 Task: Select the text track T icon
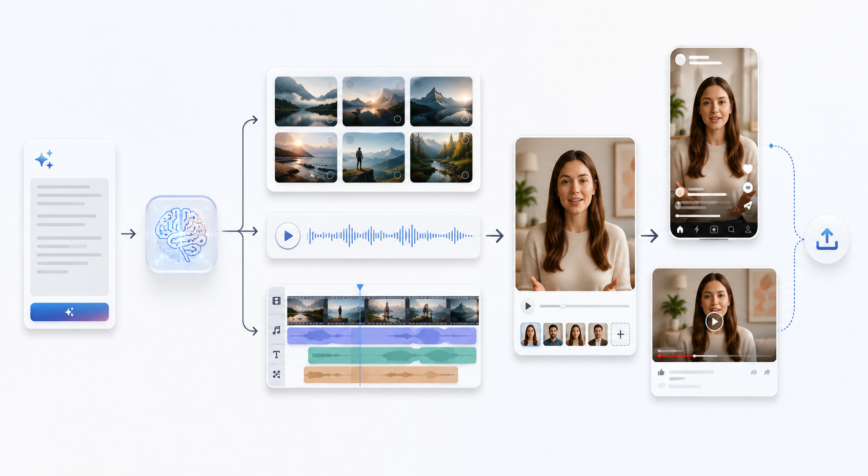click(x=276, y=354)
